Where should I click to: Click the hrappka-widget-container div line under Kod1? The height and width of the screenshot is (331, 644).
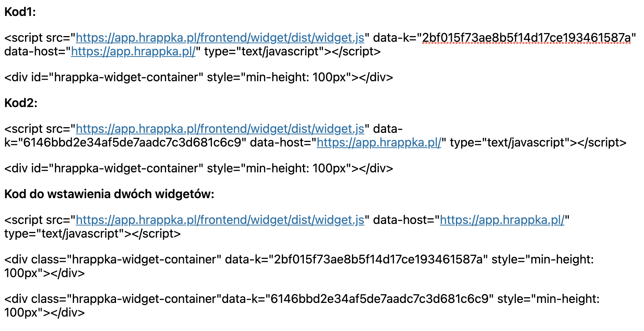198,77
